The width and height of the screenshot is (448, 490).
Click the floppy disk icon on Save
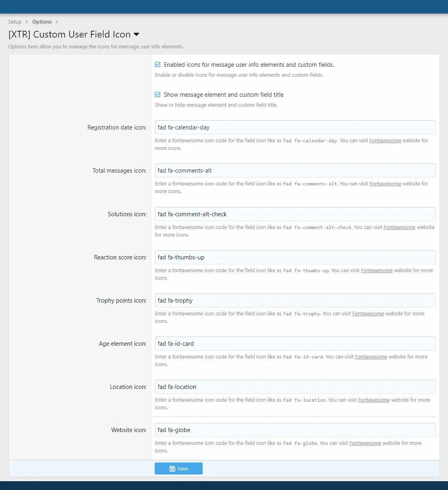pyautogui.click(x=172, y=469)
